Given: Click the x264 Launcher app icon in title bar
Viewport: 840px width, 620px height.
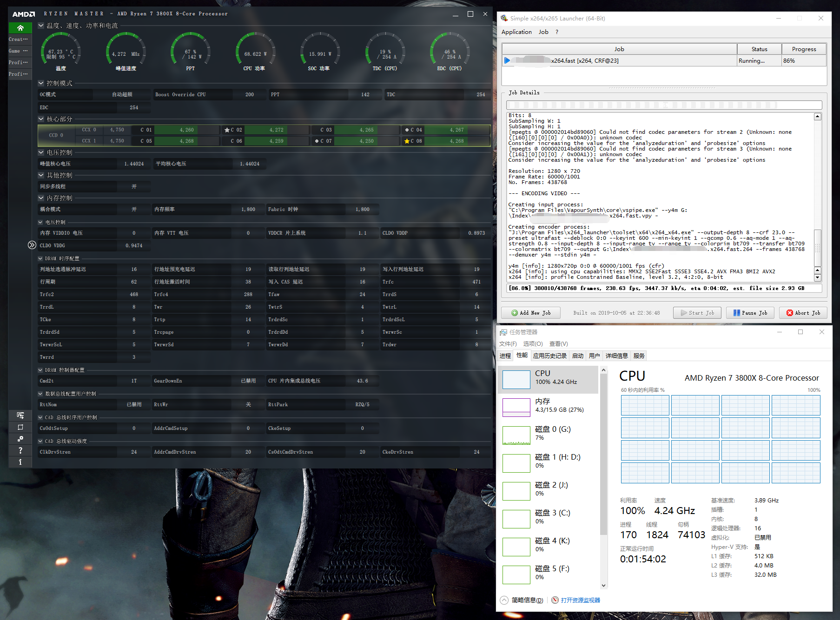Looking at the screenshot, I should point(504,18).
